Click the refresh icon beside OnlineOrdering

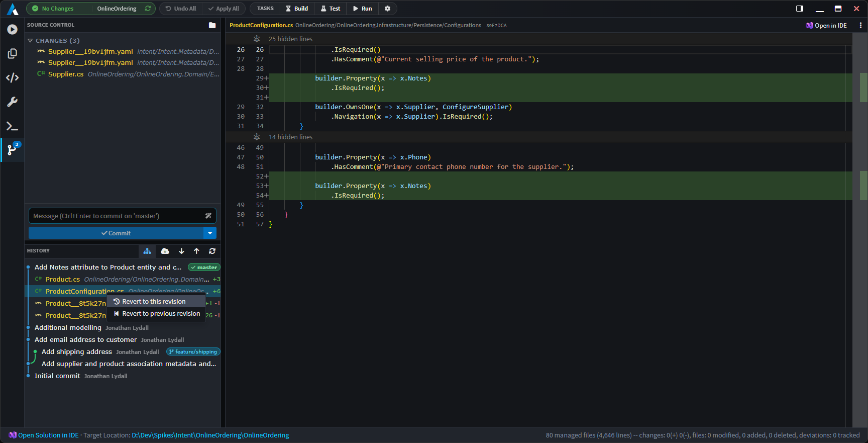click(148, 9)
